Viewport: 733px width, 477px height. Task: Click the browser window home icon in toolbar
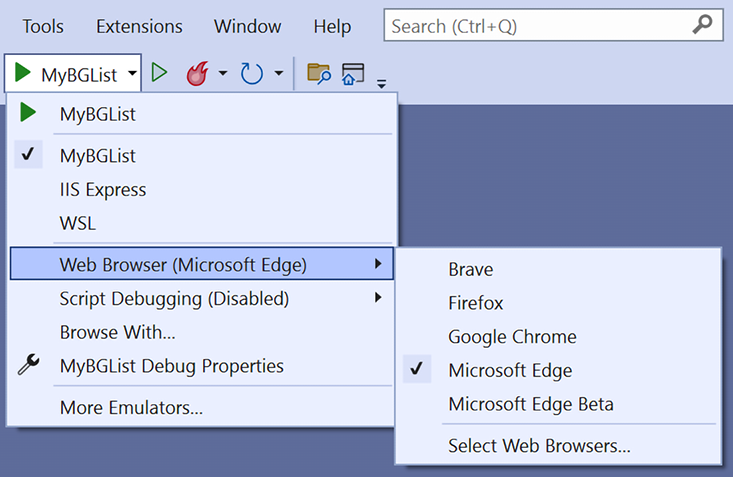pos(353,74)
